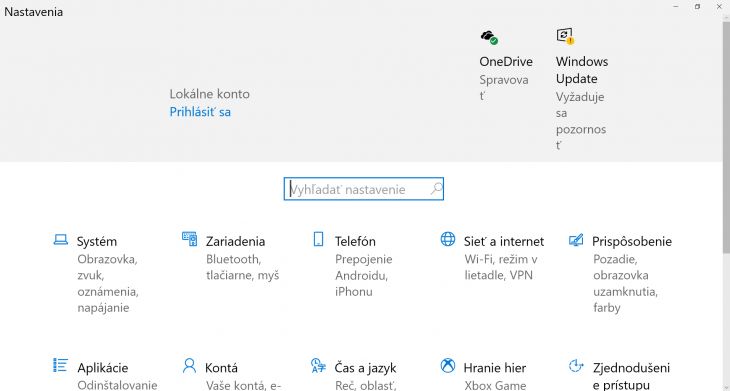
Task: Open the Prispôsobenie paintbrush icon
Action: point(576,240)
